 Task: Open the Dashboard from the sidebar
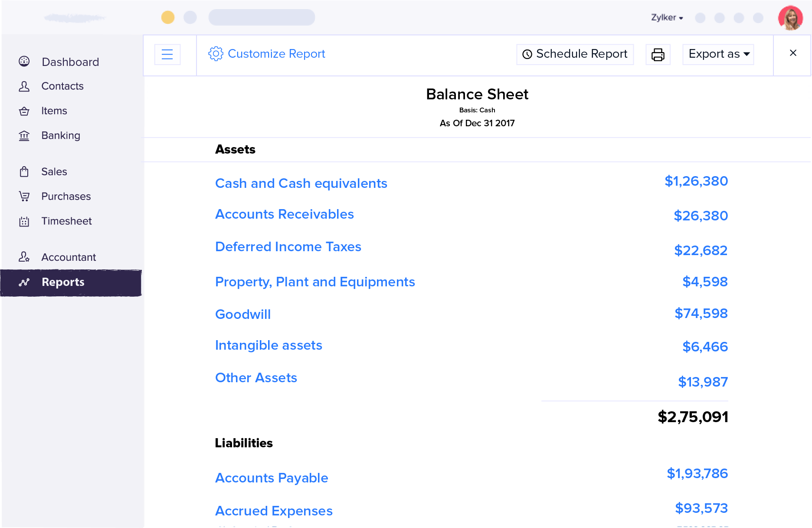(x=25, y=62)
